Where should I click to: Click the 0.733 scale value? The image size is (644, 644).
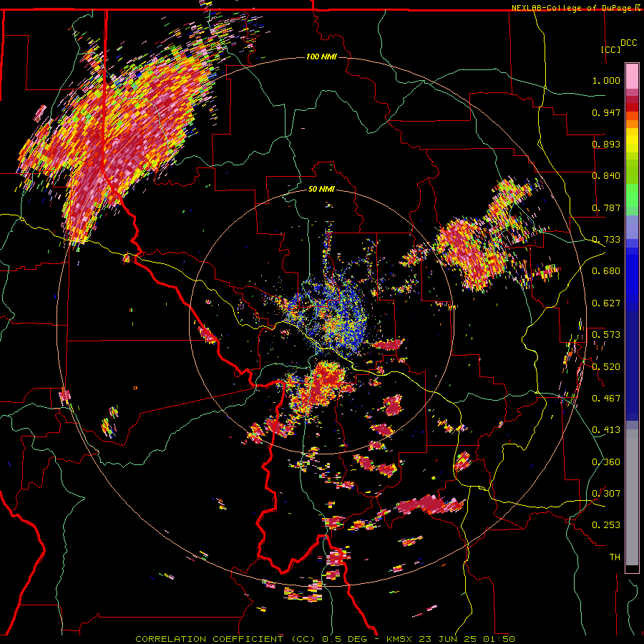point(606,240)
